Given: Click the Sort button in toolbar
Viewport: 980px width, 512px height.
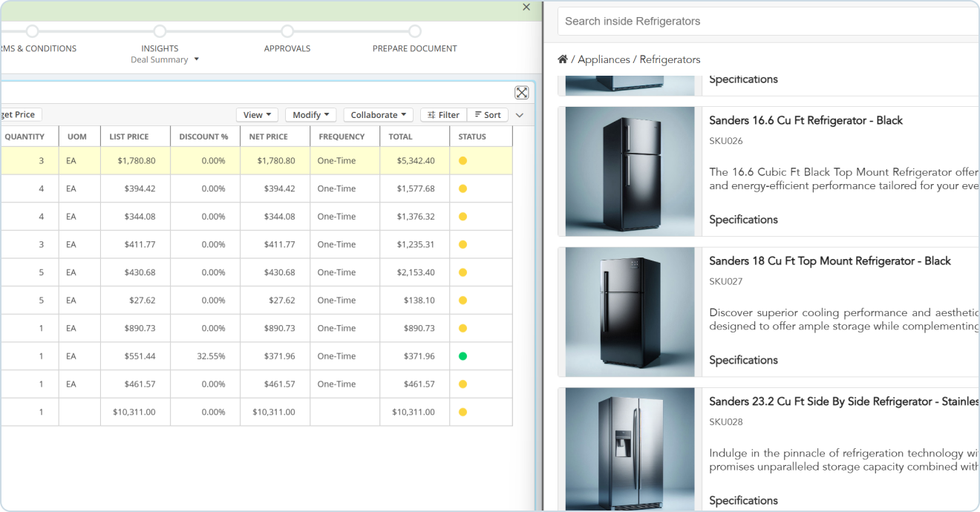Looking at the screenshot, I should [487, 115].
